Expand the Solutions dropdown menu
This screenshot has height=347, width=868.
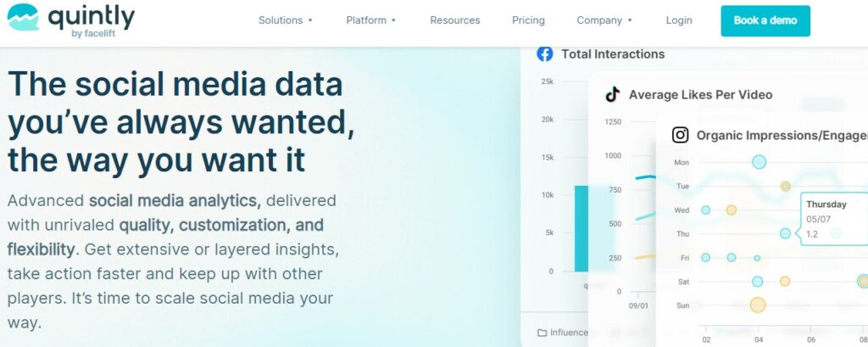286,20
